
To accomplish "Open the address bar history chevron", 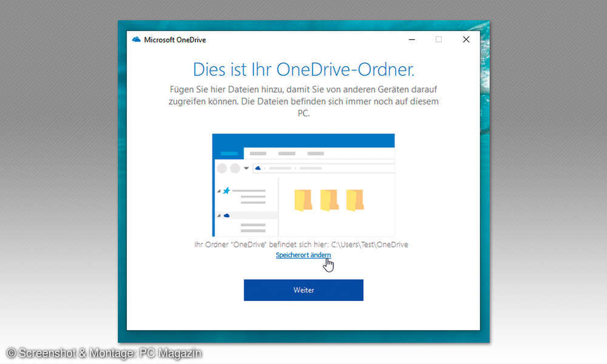I will click(x=246, y=167).
